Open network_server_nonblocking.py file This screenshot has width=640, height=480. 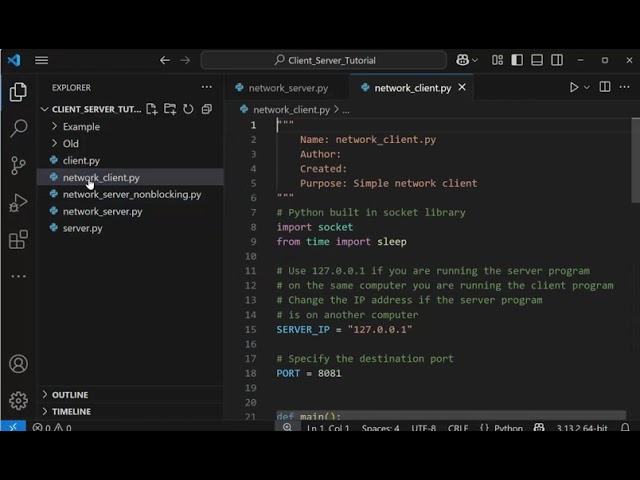click(x=132, y=194)
